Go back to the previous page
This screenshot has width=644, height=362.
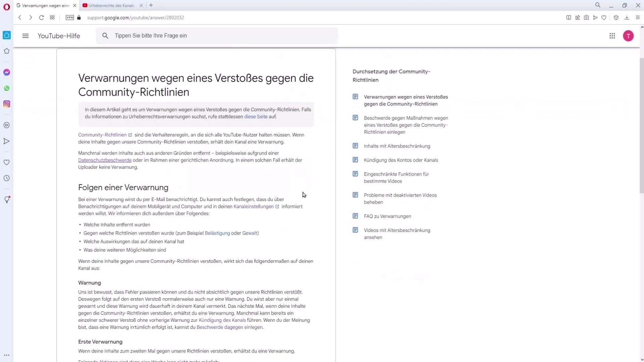pyautogui.click(x=20, y=18)
